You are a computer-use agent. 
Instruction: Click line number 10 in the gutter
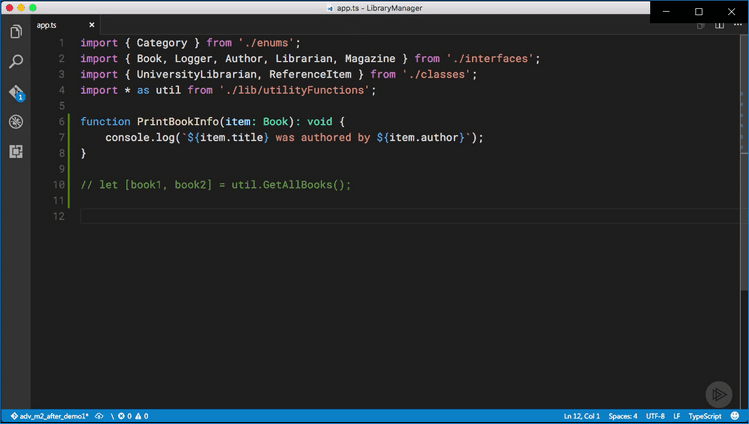pos(58,184)
